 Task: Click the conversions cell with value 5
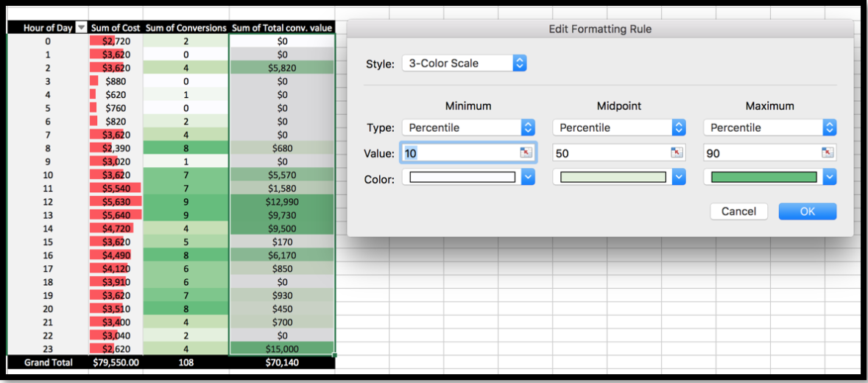point(186,242)
